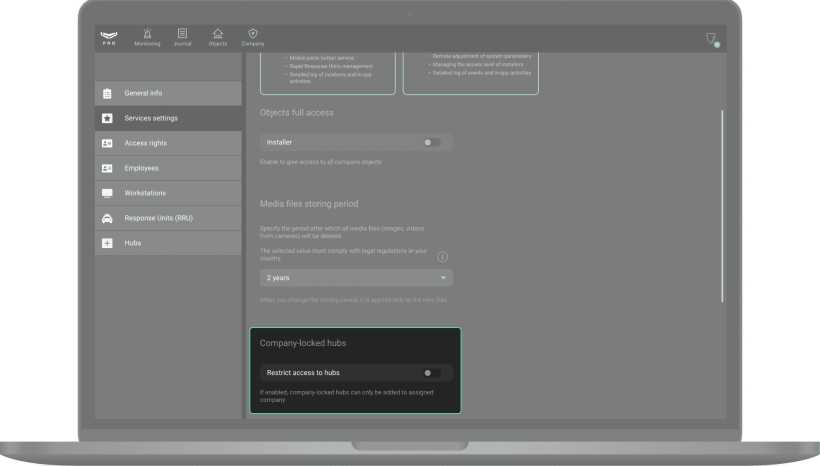Click the Ajax PRO logo icon
The image size is (820, 466).
(109, 38)
